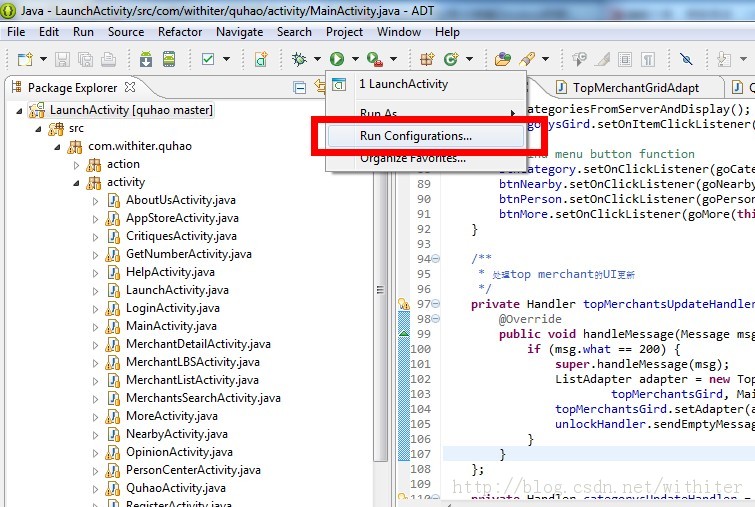Select Run Configurations... menu entry

click(416, 136)
